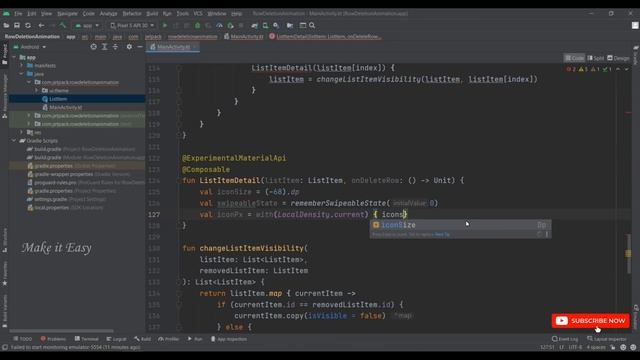
Task: Open the Layout Inspector tool window
Action: (x=607, y=339)
